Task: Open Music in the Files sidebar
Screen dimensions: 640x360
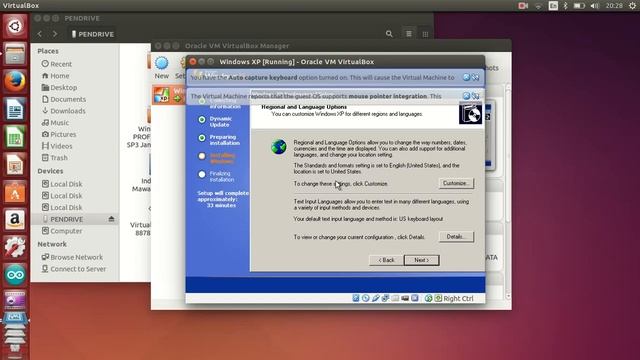Action: 55,122
